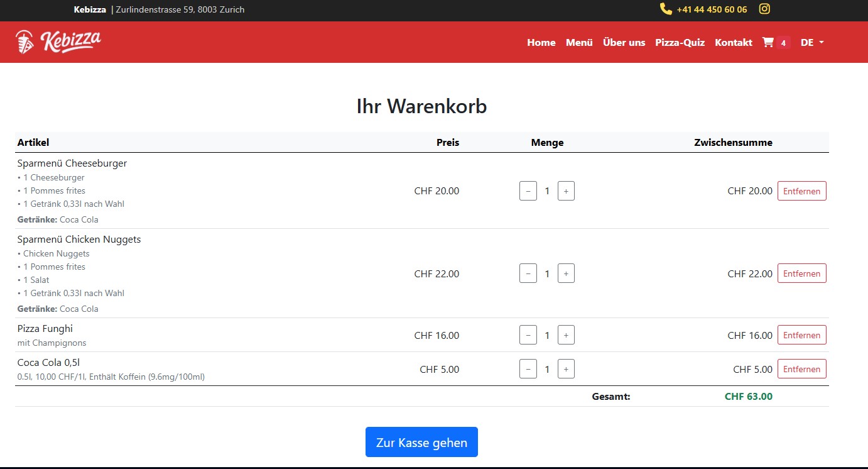Click the yellow phone icon
Screen dimensions: 868x469
(666, 9)
